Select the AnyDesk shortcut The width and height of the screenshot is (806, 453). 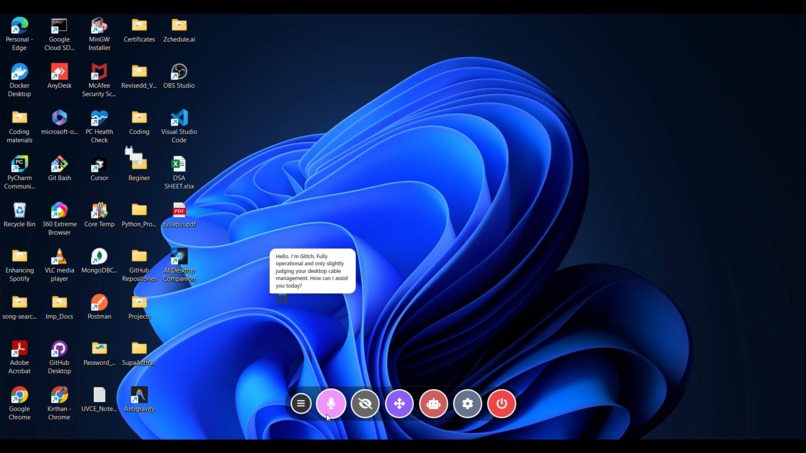point(59,76)
